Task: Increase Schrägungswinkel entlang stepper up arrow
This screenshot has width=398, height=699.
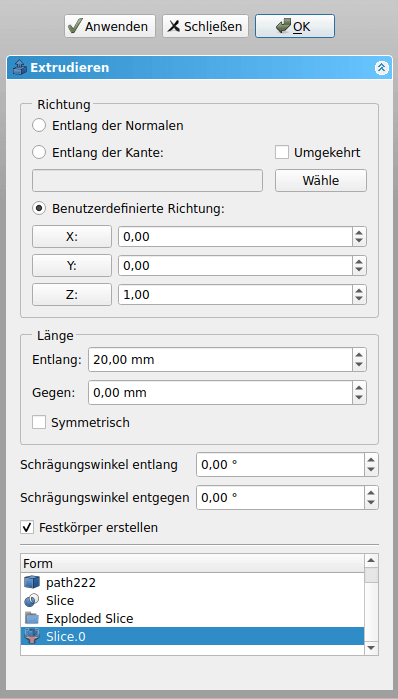Action: 371,460
